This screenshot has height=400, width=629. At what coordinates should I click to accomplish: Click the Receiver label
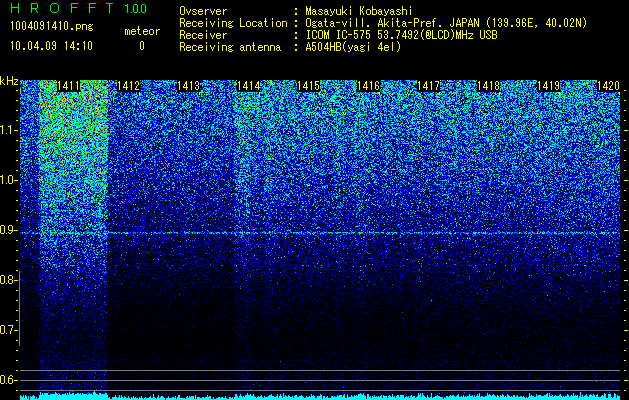(203, 35)
